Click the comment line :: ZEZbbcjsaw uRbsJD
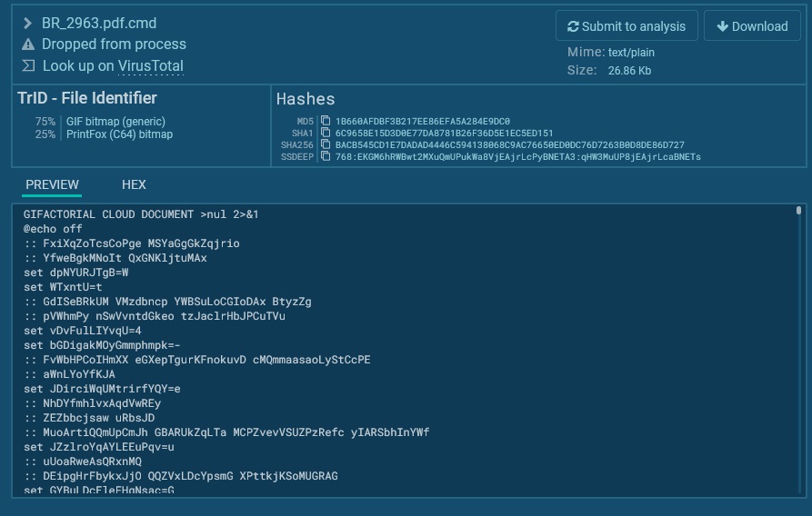This screenshot has width=812, height=516. [89, 418]
